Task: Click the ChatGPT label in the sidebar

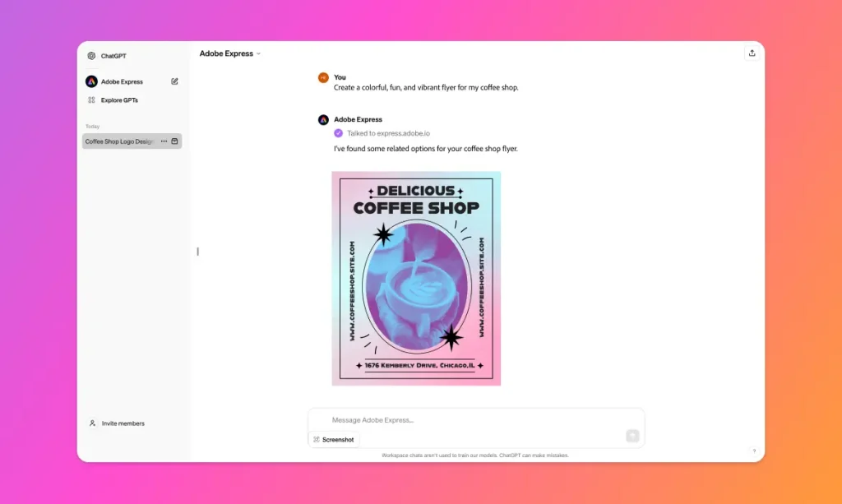Action: 113,56
